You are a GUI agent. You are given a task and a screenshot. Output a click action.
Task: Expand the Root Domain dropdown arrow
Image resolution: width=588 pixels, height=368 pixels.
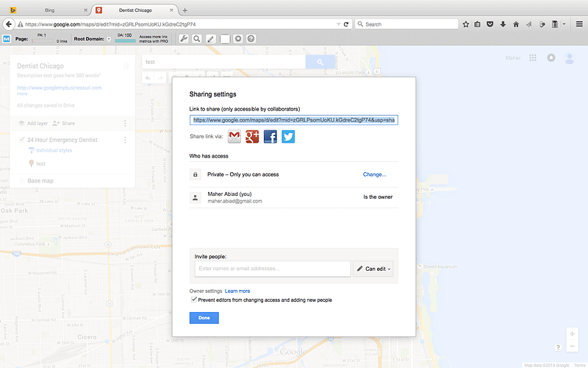pos(109,39)
